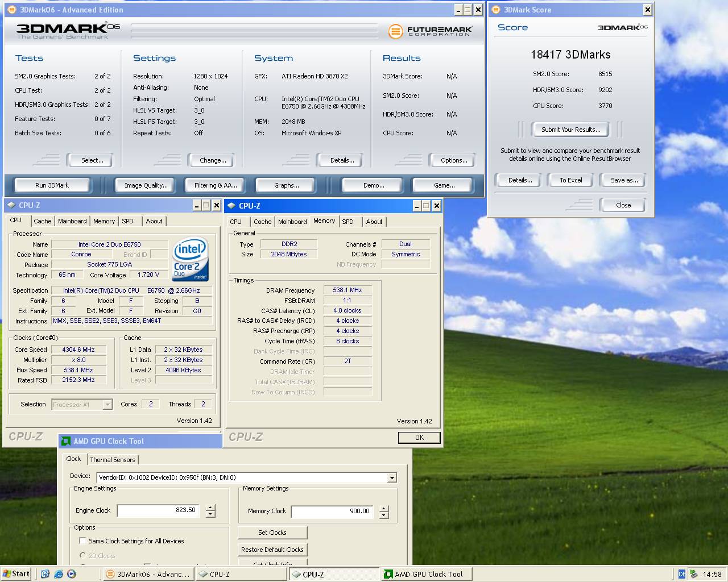Image resolution: width=728 pixels, height=582 pixels.
Task: Click the 18417 3DMarks score text
Action: pyautogui.click(x=570, y=55)
